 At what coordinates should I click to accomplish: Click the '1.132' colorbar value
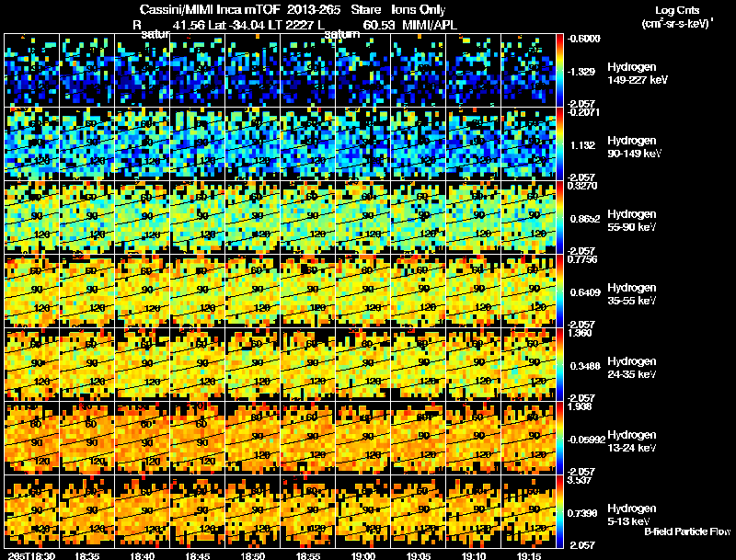point(583,145)
